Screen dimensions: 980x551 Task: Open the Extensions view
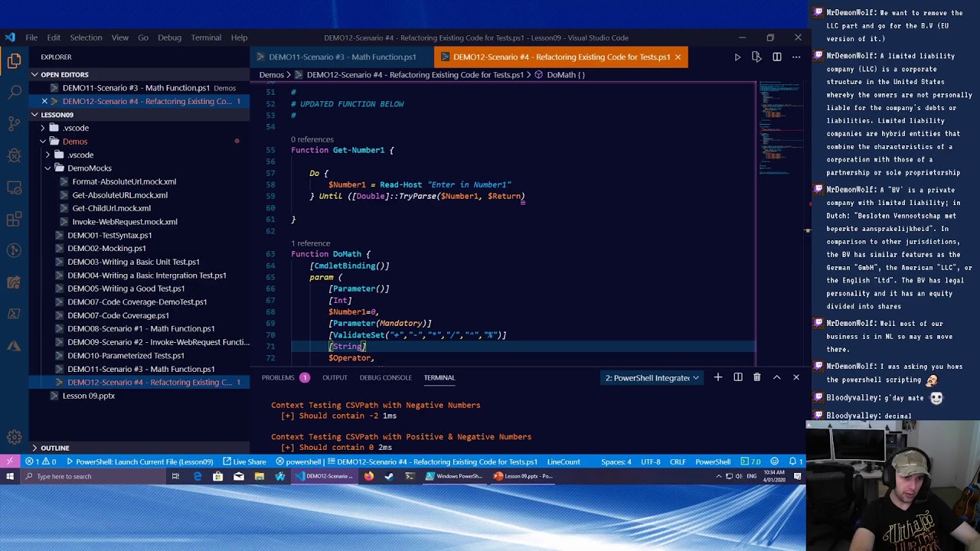tap(15, 220)
